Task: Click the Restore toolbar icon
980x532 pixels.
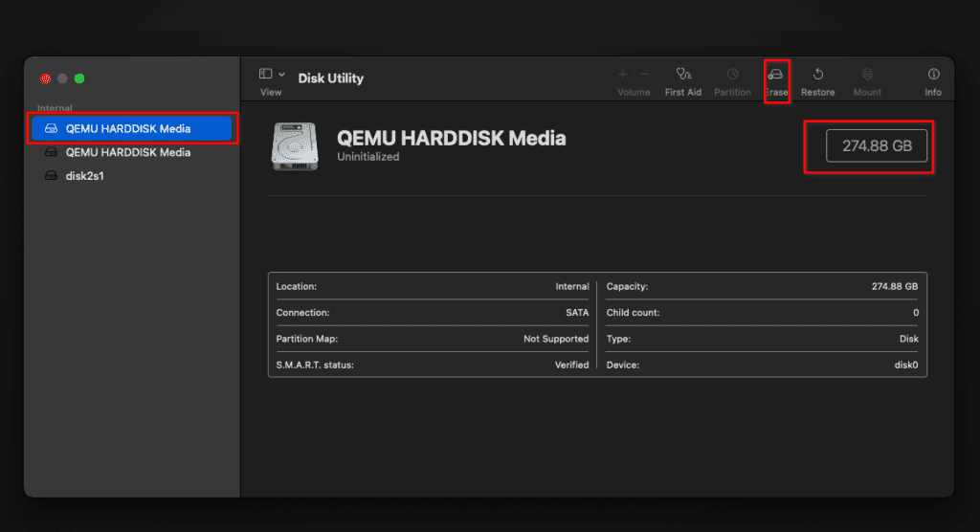Action: coord(817,75)
